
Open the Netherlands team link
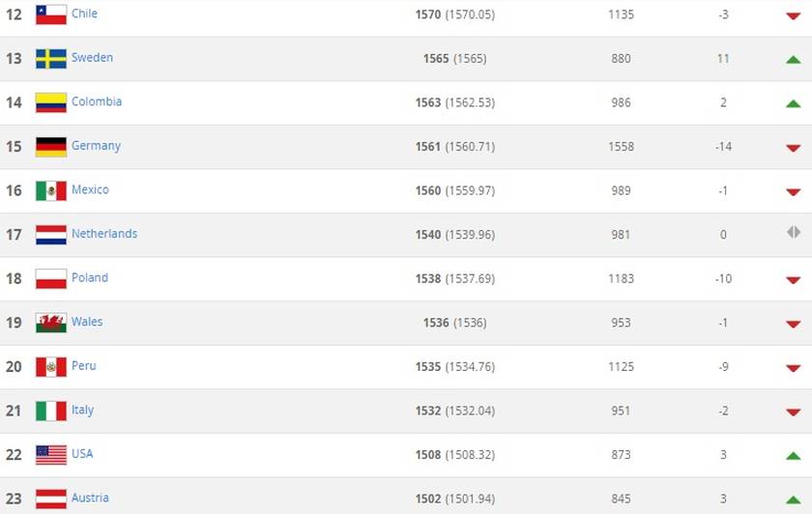[x=104, y=234]
